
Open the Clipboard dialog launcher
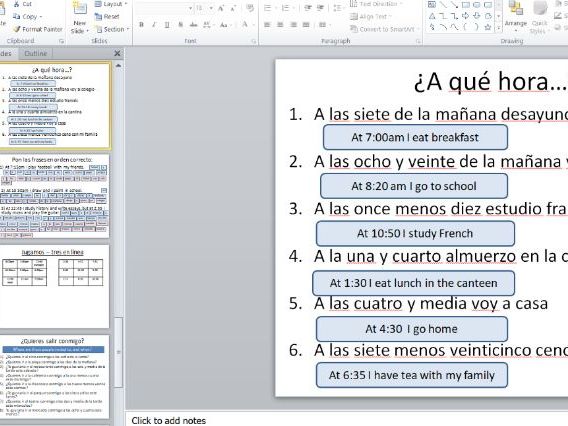tap(61, 41)
